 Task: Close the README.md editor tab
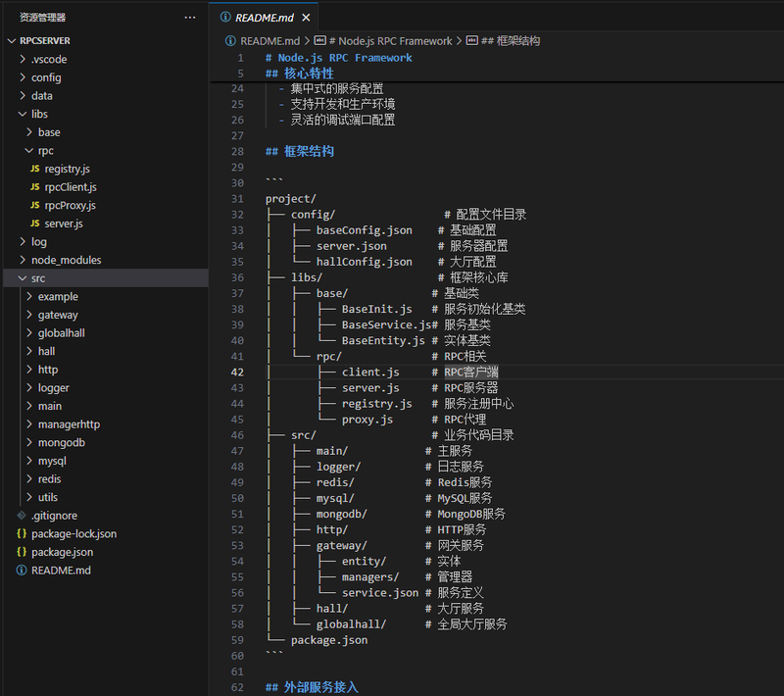(306, 18)
